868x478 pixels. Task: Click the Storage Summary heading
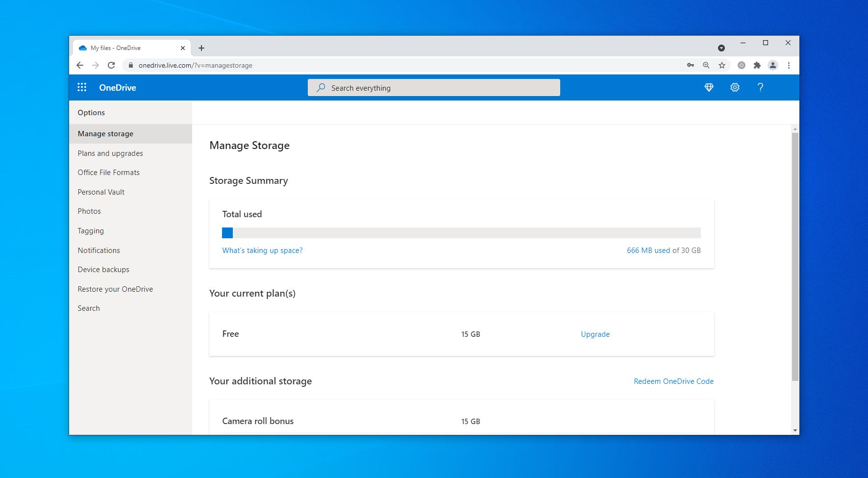click(248, 181)
